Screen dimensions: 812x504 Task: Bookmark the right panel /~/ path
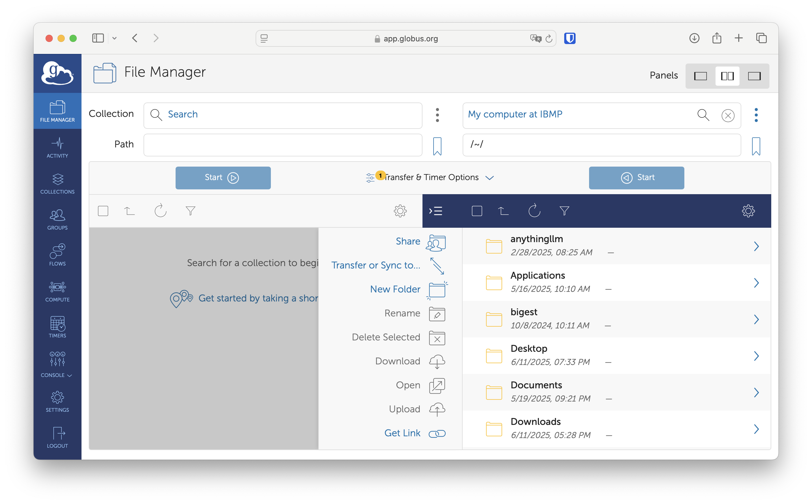point(756,146)
